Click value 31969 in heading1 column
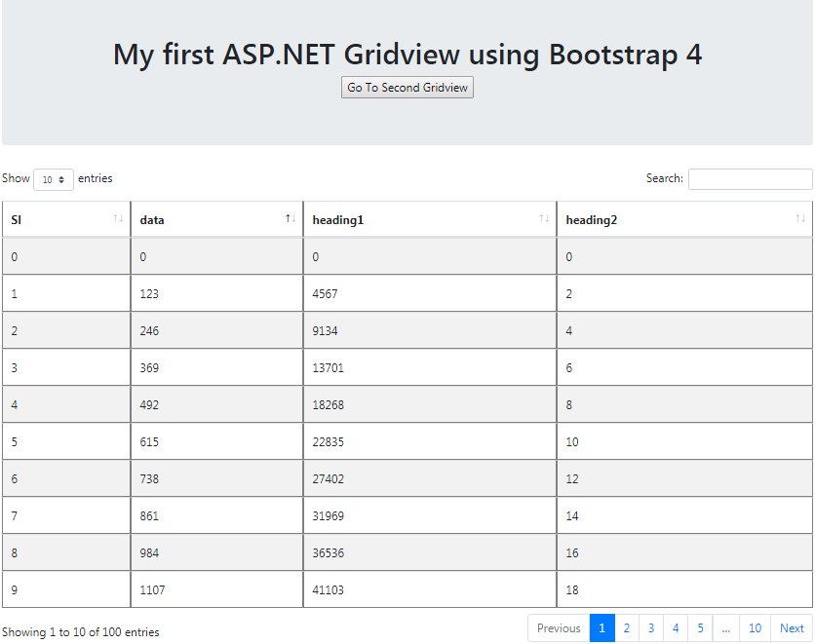The image size is (815, 644). tap(430, 515)
